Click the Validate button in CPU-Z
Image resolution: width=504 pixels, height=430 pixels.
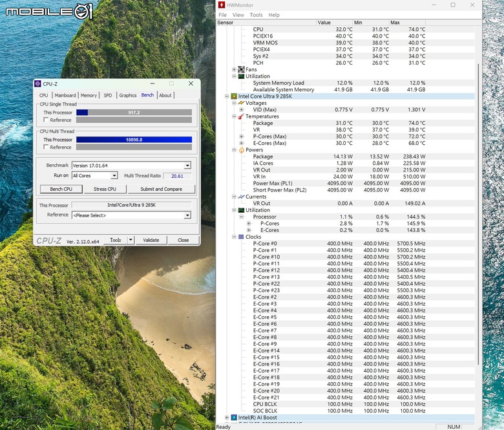151,240
